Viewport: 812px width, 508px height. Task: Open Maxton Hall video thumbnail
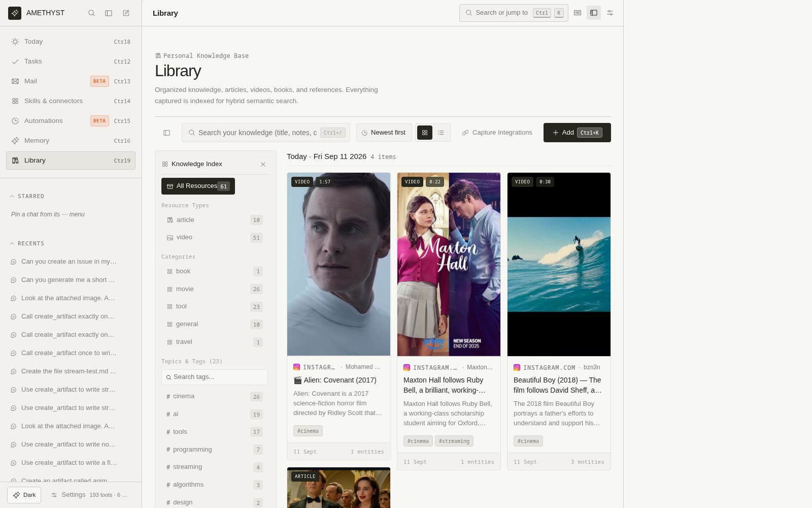pos(449,264)
